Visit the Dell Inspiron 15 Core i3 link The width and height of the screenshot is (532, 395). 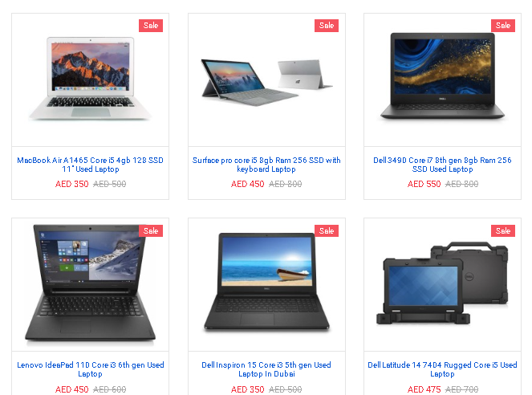266,369
